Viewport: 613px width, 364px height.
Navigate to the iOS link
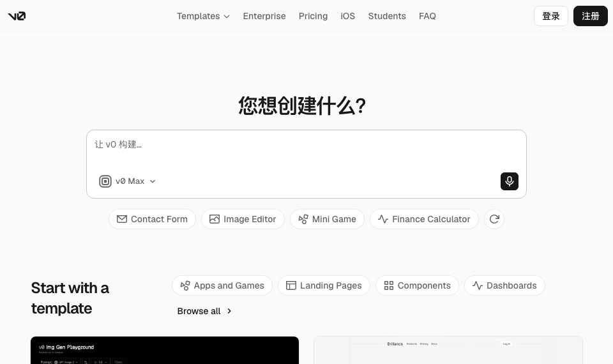(347, 16)
